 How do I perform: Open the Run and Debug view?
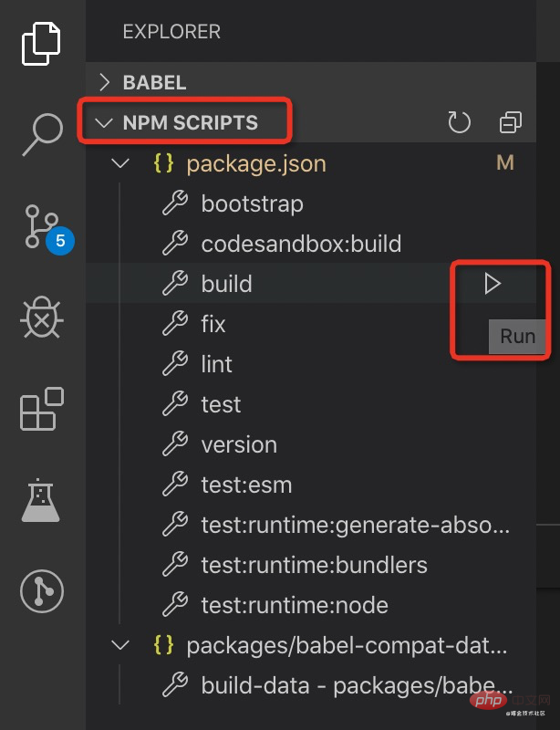tap(41, 319)
